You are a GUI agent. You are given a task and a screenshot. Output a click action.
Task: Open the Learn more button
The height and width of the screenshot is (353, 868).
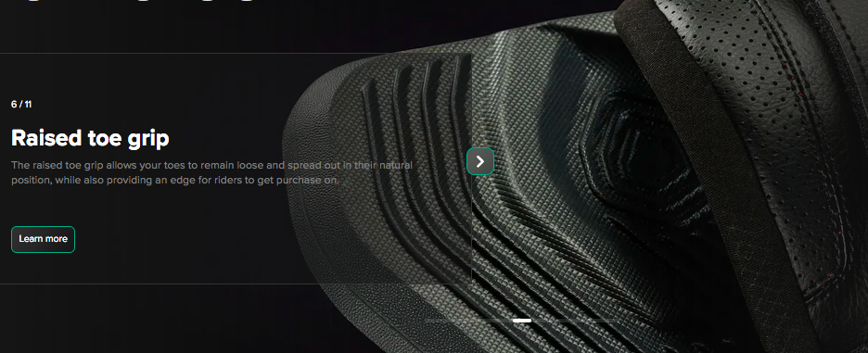(44, 239)
